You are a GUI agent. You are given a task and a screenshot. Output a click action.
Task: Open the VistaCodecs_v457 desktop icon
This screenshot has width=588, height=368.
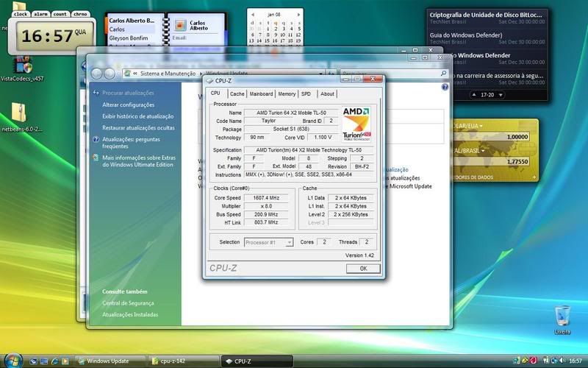point(21,65)
